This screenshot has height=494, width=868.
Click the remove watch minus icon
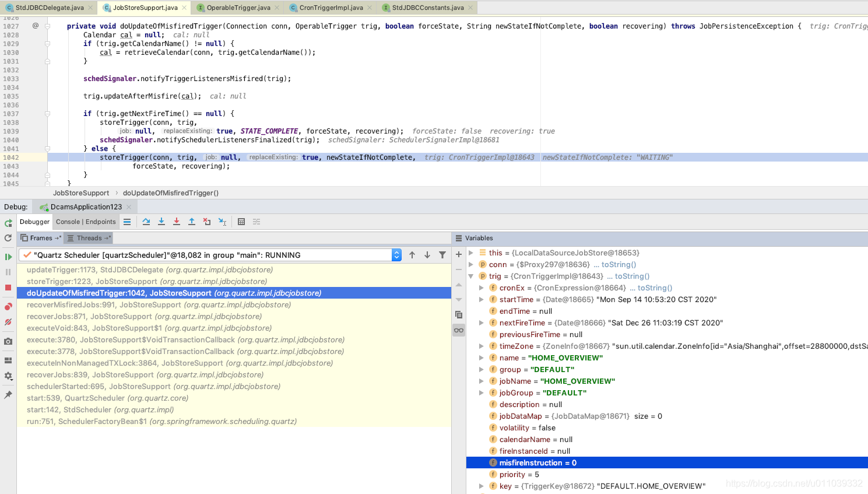coord(459,269)
